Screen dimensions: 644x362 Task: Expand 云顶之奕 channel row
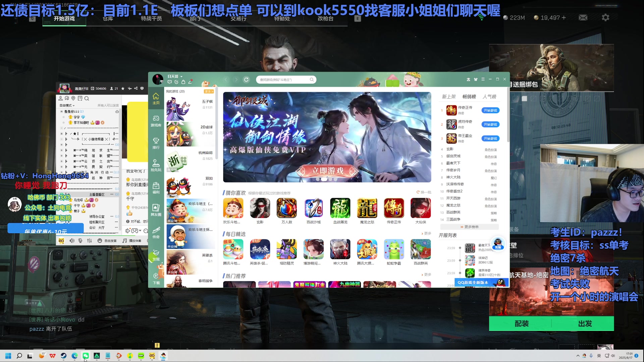[61, 161]
